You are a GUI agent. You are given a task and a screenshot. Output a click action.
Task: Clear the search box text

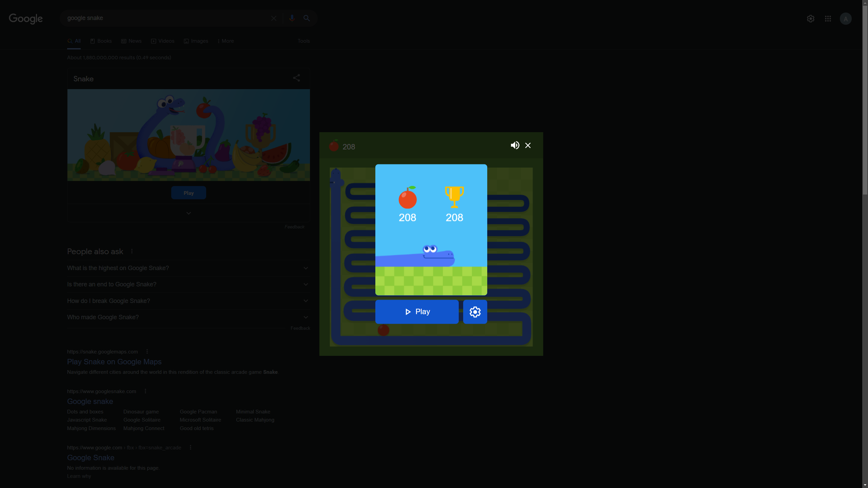[274, 18]
